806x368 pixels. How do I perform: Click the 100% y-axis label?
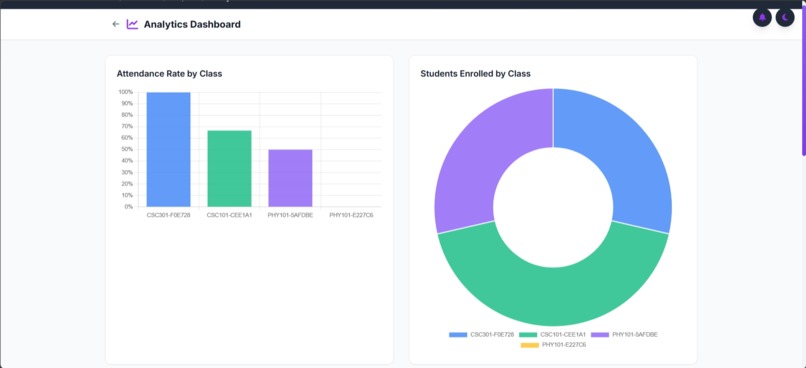click(125, 92)
